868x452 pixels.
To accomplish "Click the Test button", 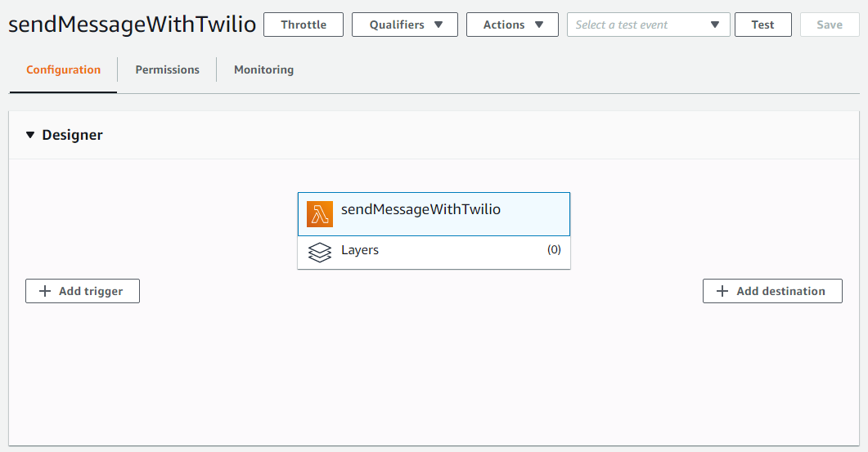I will click(762, 25).
